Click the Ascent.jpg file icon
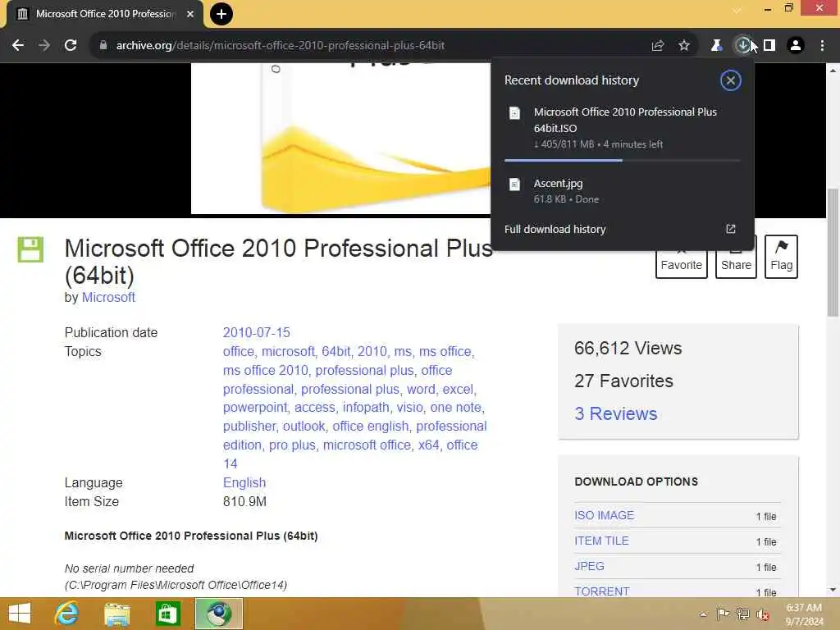 [x=515, y=185]
